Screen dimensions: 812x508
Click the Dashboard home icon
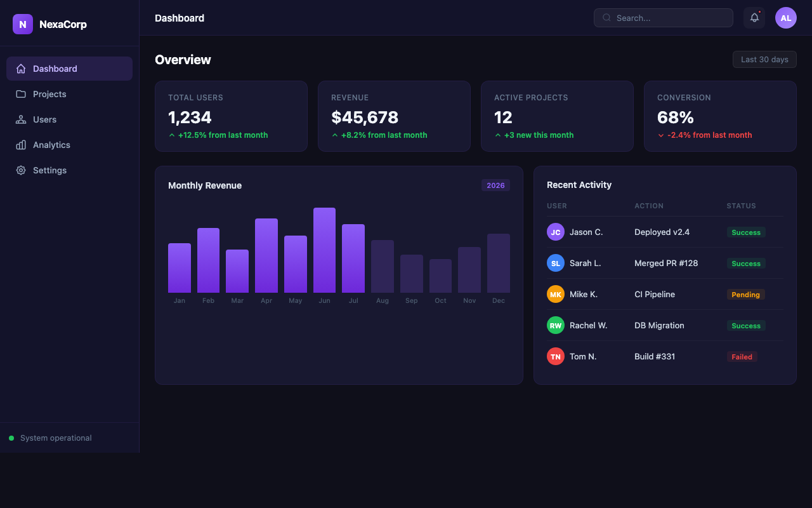click(21, 69)
